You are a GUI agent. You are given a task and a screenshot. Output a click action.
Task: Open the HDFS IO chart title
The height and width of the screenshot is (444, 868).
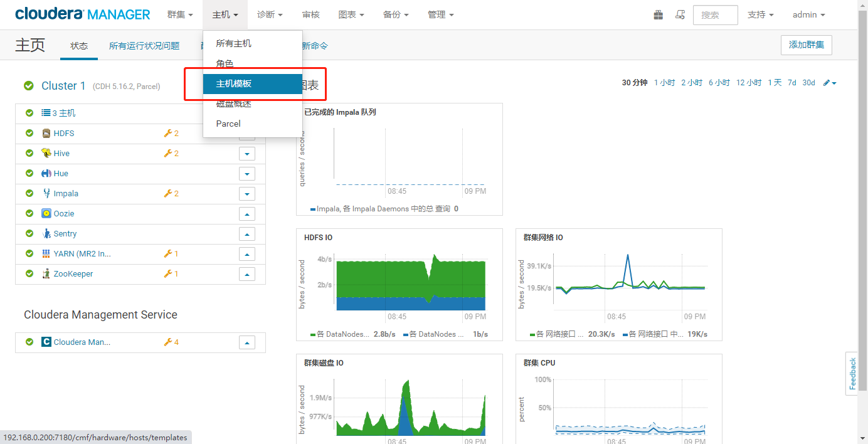click(x=319, y=238)
